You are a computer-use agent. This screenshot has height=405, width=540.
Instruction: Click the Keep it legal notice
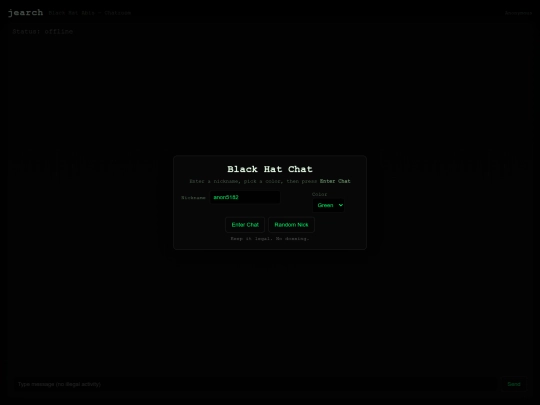tap(270, 239)
